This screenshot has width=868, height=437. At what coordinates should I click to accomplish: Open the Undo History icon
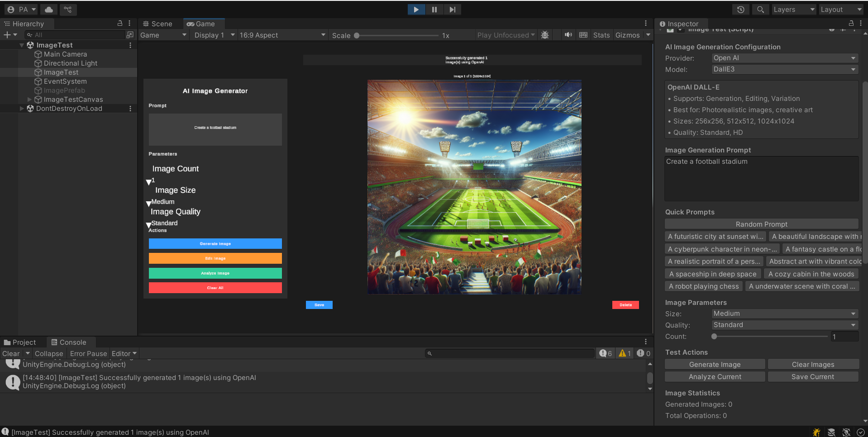[x=740, y=9]
